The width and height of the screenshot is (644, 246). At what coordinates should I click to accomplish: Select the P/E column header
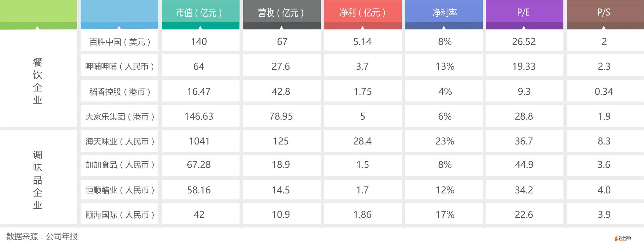pyautogui.click(x=524, y=13)
